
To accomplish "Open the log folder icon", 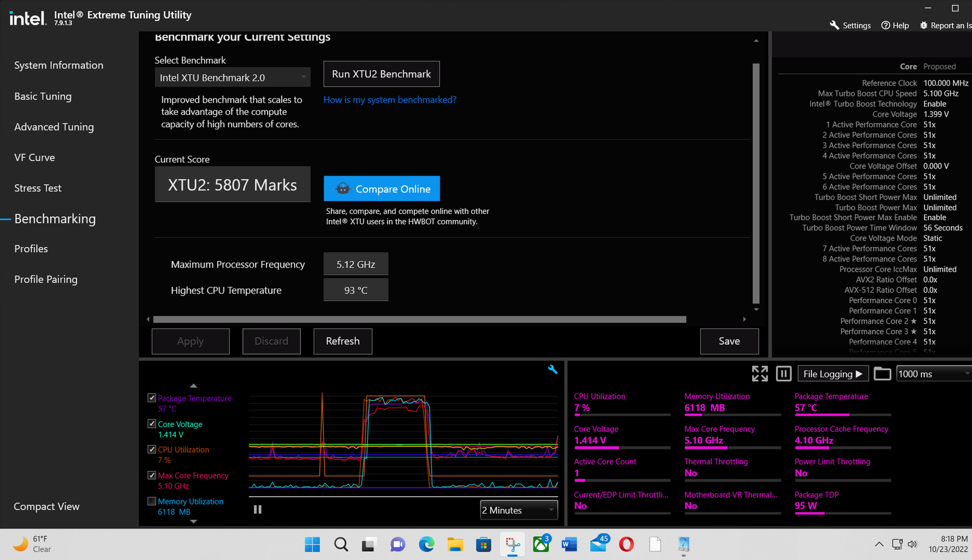I will [x=882, y=373].
